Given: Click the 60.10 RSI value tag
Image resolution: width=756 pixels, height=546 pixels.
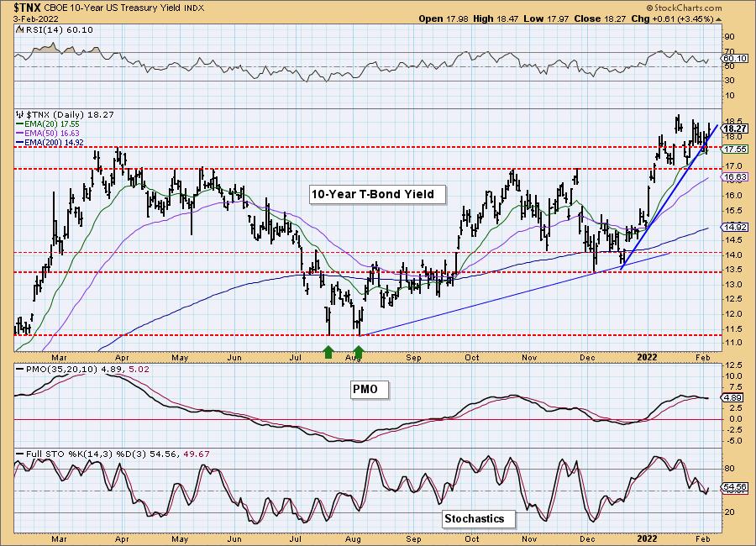Looking at the screenshot, I should coord(734,58).
